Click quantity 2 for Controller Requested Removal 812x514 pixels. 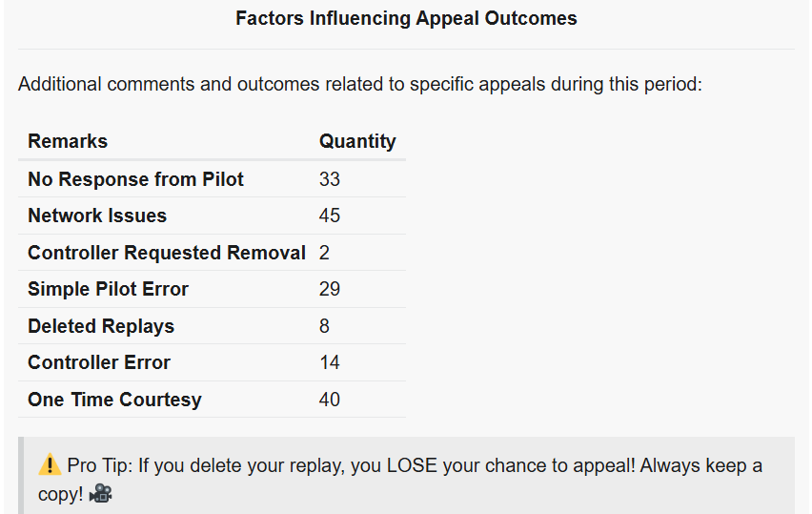(325, 253)
